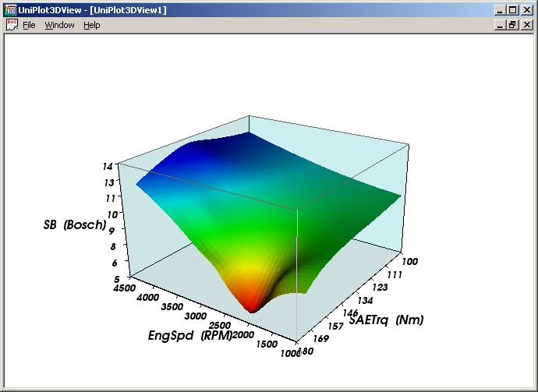Image resolution: width=538 pixels, height=392 pixels.
Task: Open the Window menu
Action: (59, 25)
